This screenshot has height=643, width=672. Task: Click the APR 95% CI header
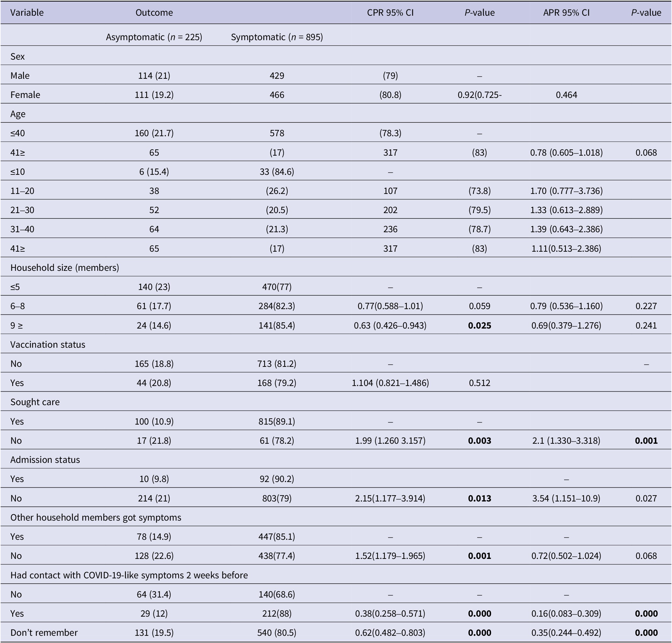(x=567, y=13)
